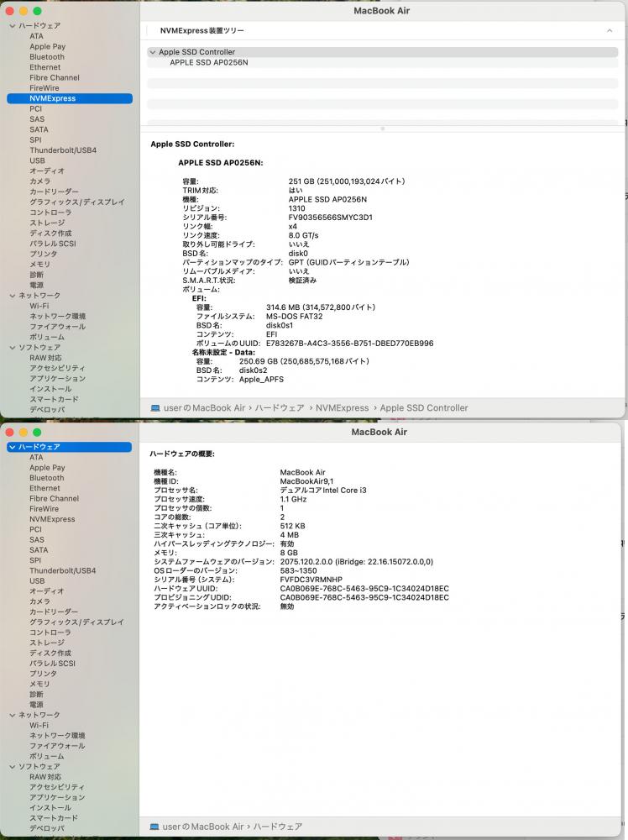The image size is (628, 840).
Task: Collapse ソフトウェア section in NVMExpress window sidebar
Action: tap(13, 348)
